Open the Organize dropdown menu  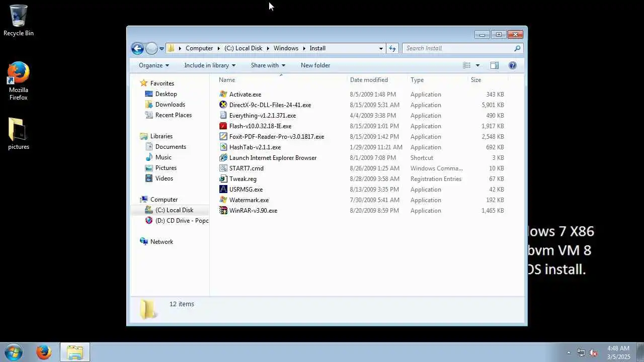tap(154, 65)
